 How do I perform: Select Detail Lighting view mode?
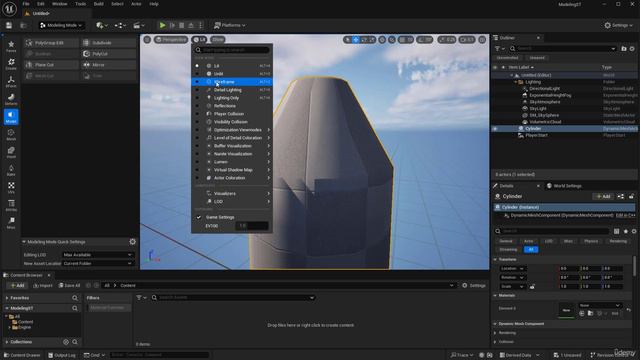[232, 90]
